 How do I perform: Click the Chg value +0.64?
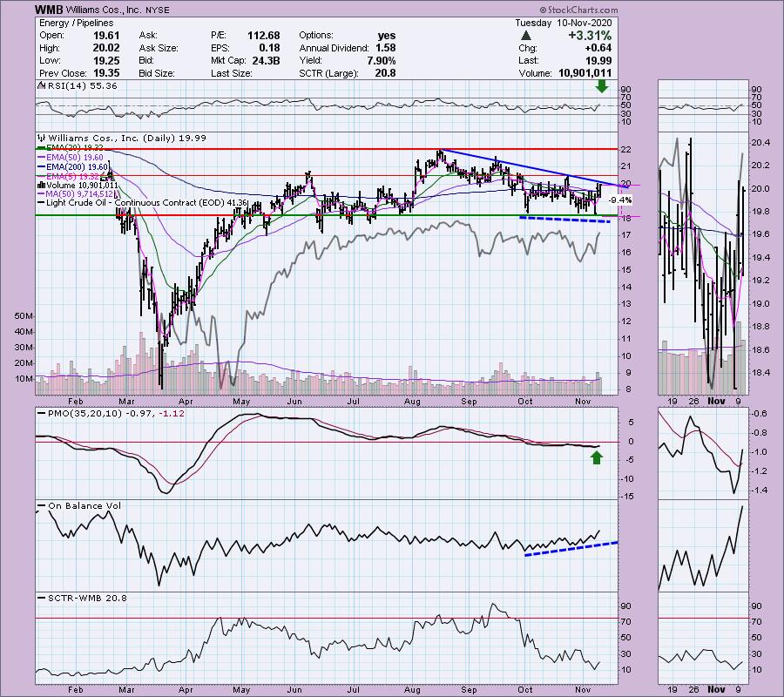coord(597,48)
